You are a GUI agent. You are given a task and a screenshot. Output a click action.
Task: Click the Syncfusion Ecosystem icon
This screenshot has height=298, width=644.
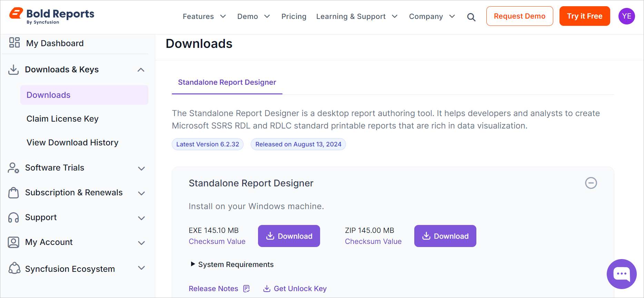point(14,268)
